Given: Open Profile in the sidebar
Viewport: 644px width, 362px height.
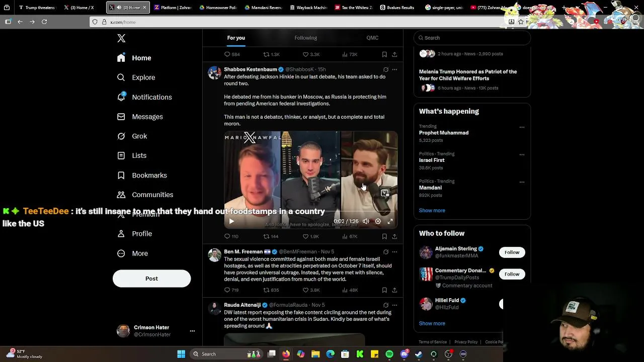Looking at the screenshot, I should (134, 234).
